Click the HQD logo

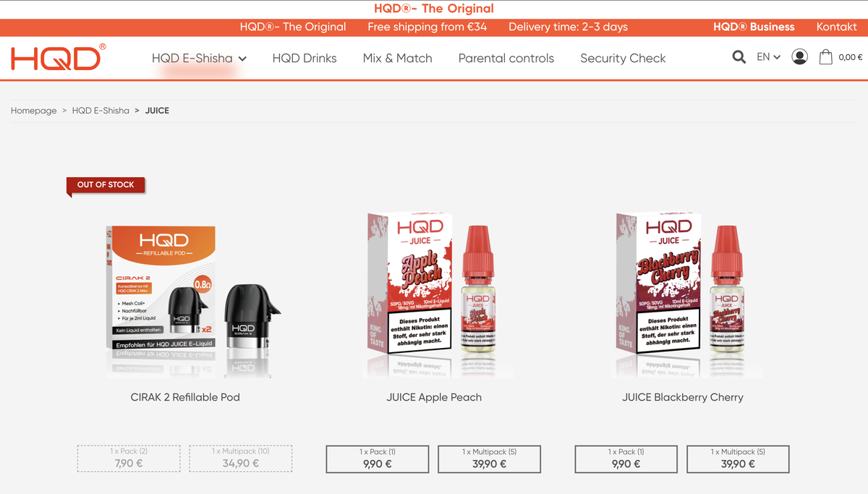[58, 57]
